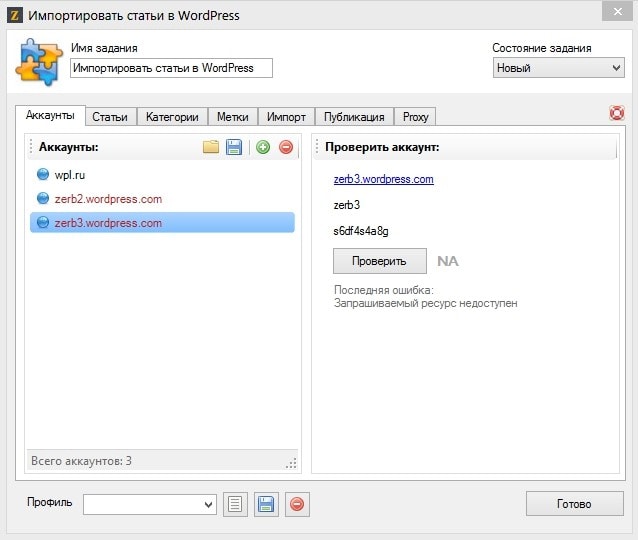The height and width of the screenshot is (540, 638).
Task: Click the profile list document icon
Action: [x=235, y=504]
